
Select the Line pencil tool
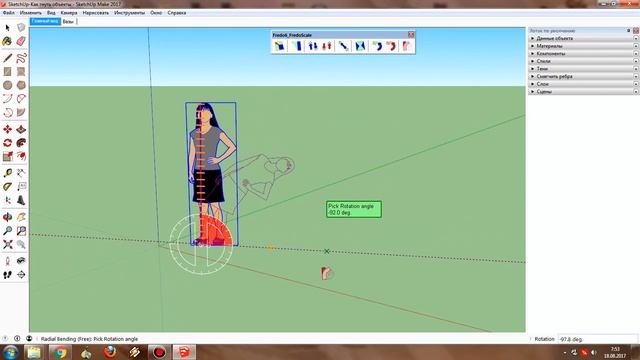[x=7, y=58]
